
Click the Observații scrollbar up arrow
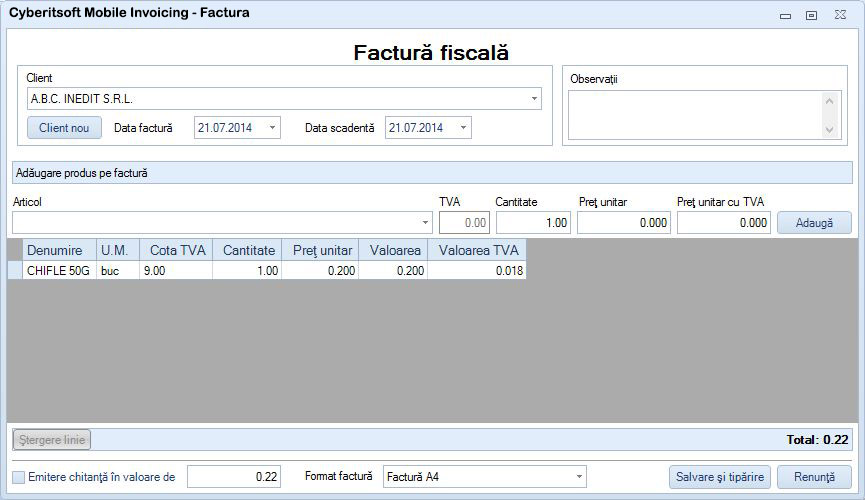(829, 100)
